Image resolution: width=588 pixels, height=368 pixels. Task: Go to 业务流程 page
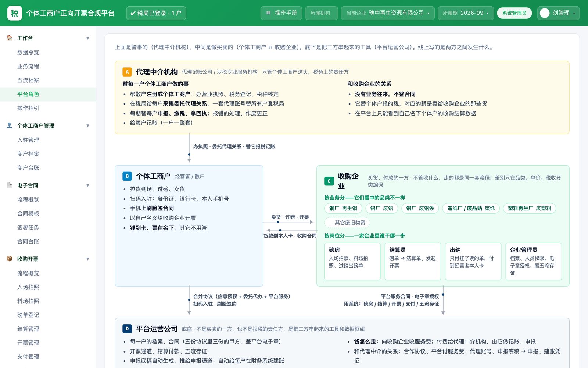pos(48,66)
